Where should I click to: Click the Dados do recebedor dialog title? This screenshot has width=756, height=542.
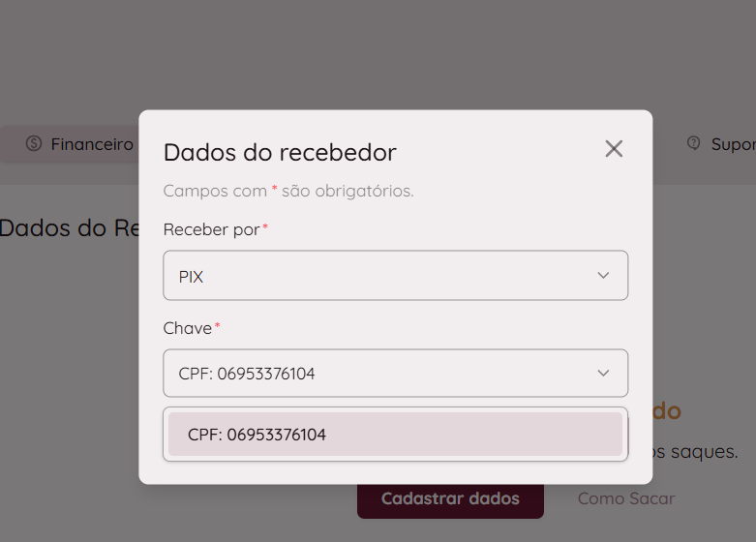pyautogui.click(x=280, y=152)
